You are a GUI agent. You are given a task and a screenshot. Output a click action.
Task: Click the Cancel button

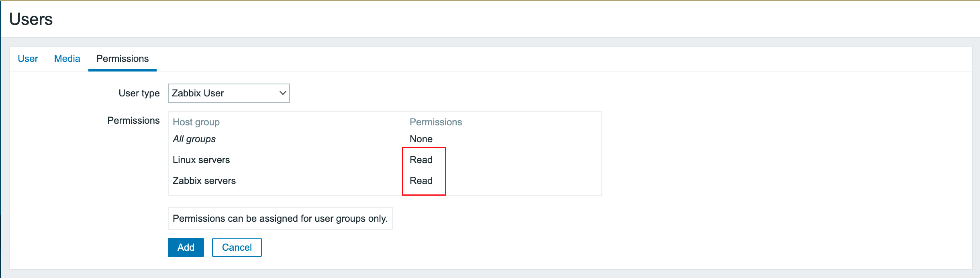237,247
